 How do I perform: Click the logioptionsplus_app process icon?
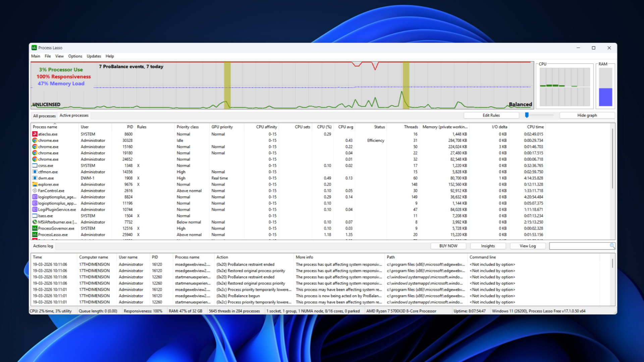[x=35, y=203]
